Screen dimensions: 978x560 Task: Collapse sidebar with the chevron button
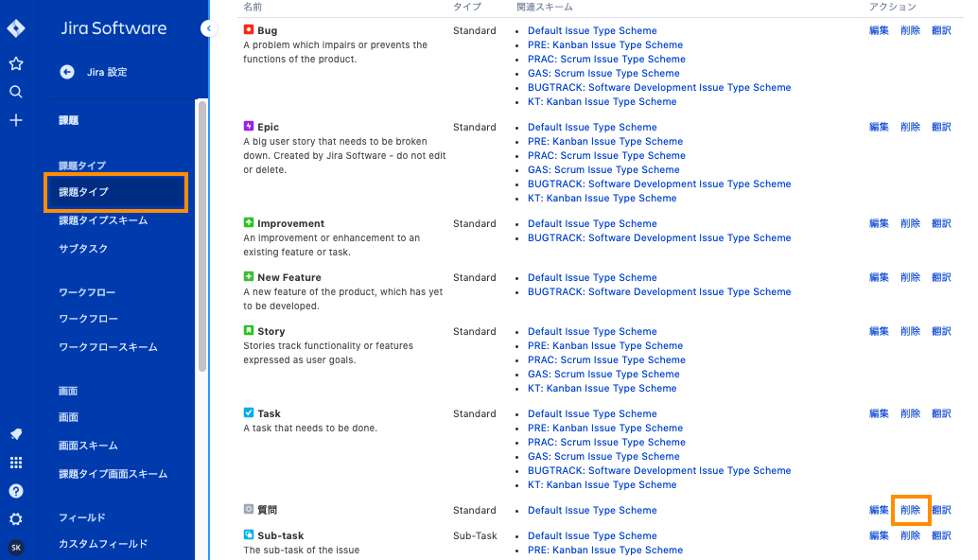208,28
